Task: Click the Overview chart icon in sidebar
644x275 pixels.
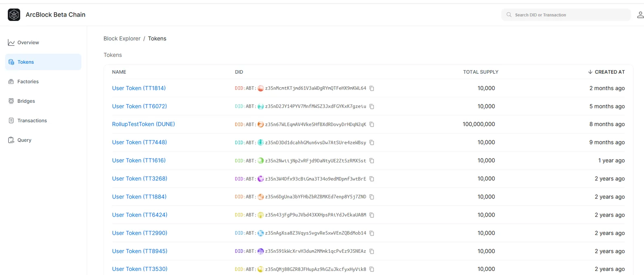Action: click(11, 43)
